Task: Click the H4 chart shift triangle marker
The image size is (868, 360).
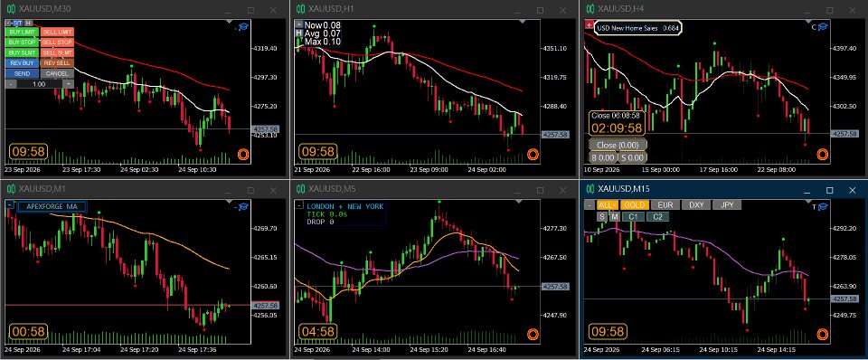Action: 808,22
